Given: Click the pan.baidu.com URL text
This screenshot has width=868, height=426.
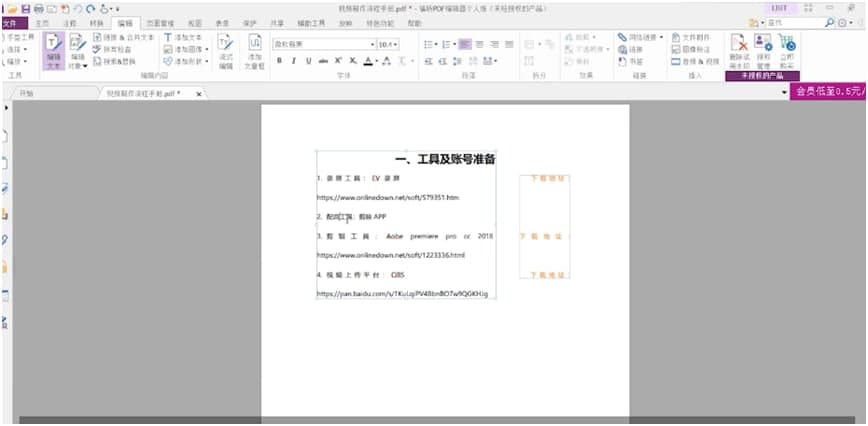Looking at the screenshot, I should point(402,294).
